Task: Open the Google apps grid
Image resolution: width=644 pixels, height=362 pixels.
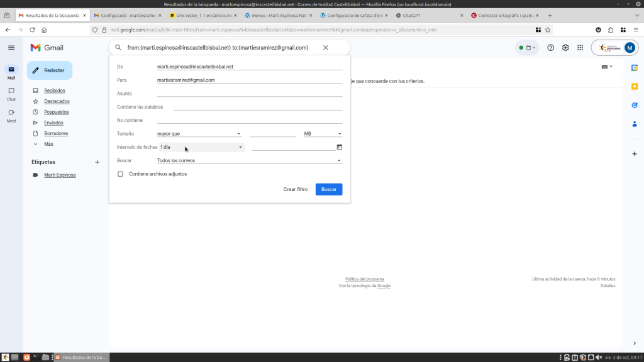Action: click(x=580, y=48)
